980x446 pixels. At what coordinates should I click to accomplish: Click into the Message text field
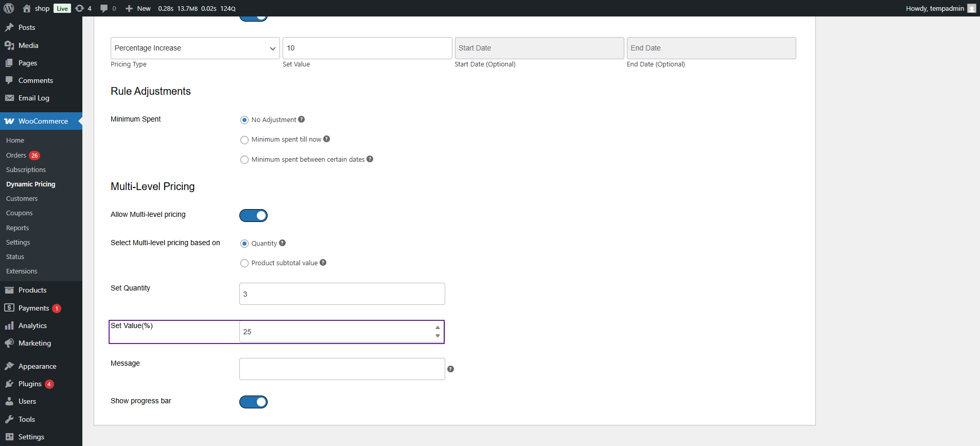pyautogui.click(x=342, y=369)
